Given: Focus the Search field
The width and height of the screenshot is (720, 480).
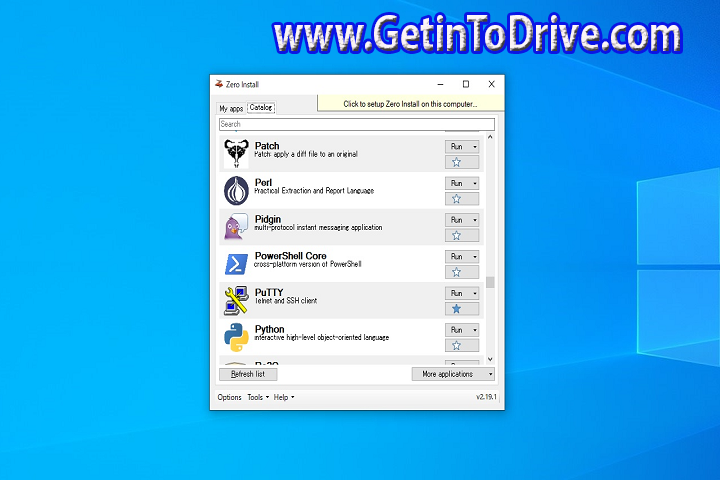Looking at the screenshot, I should pos(357,124).
